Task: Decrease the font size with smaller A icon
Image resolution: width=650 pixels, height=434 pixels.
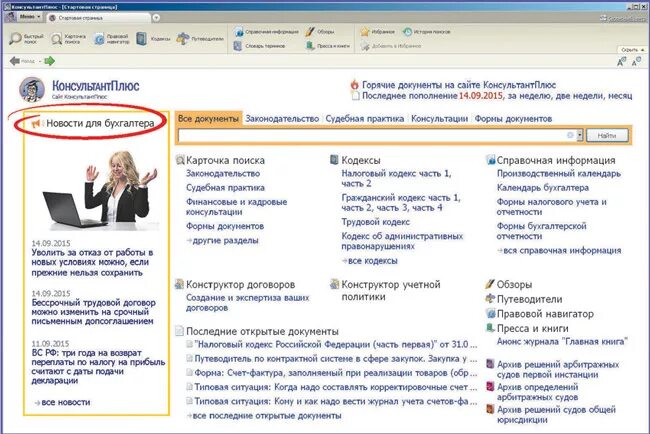Action: coord(636,62)
